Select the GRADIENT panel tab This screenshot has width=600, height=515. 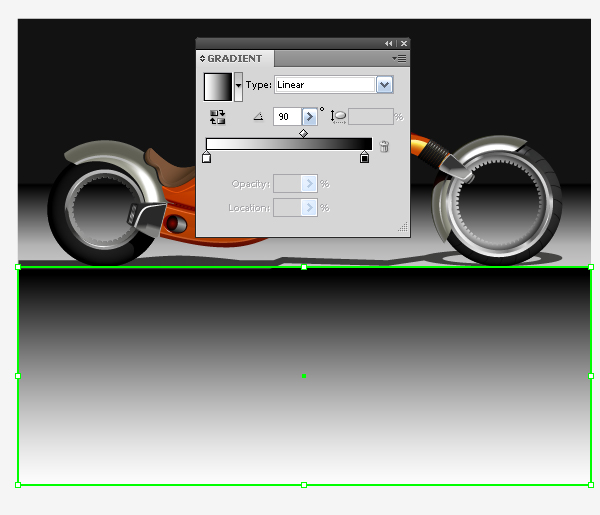tap(235, 59)
